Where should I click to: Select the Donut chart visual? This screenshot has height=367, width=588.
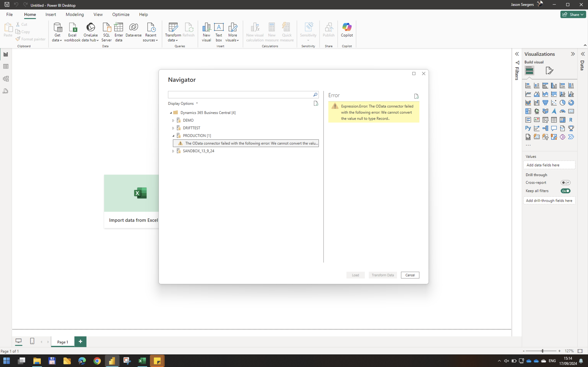tap(571, 102)
